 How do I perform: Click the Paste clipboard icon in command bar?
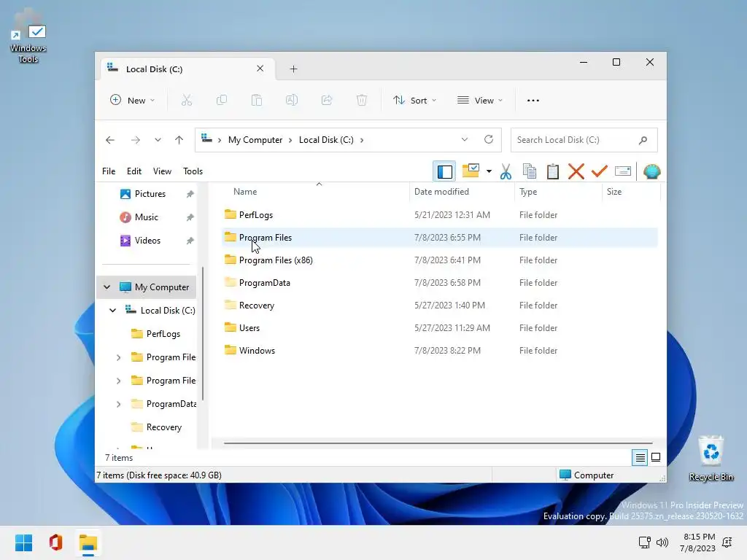pyautogui.click(x=257, y=100)
